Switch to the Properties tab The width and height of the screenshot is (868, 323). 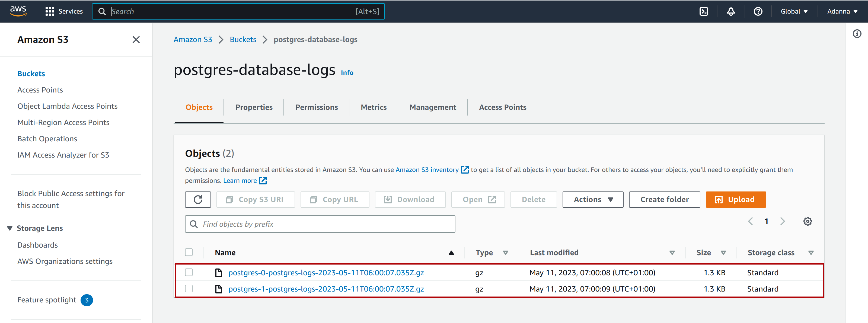(x=254, y=107)
